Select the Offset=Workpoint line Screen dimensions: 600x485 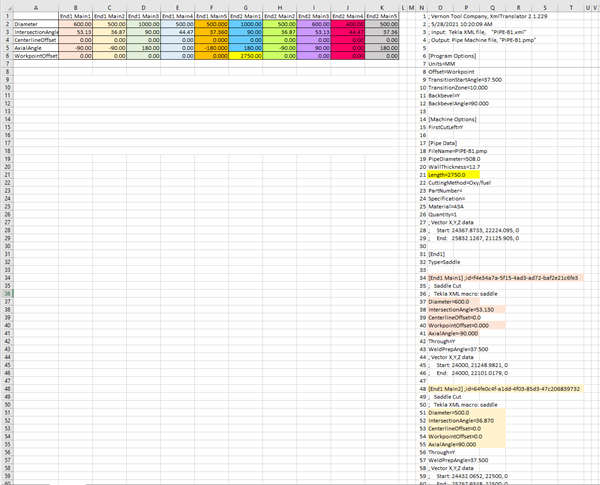pos(452,72)
